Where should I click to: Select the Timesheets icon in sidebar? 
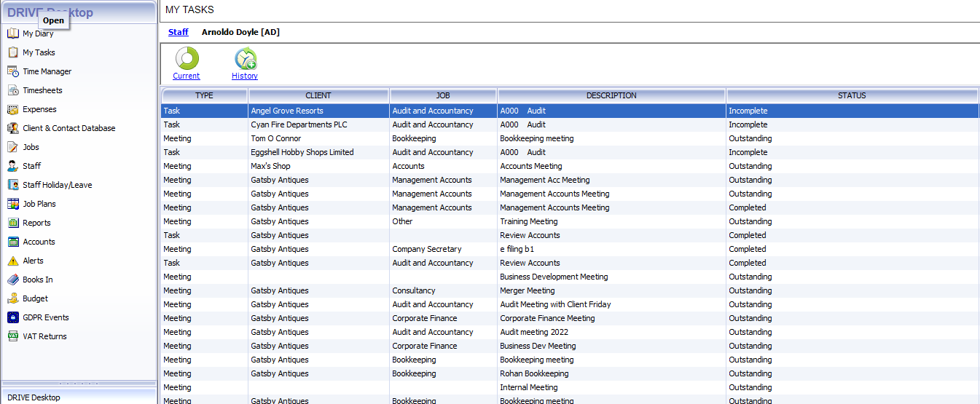pyautogui.click(x=12, y=90)
